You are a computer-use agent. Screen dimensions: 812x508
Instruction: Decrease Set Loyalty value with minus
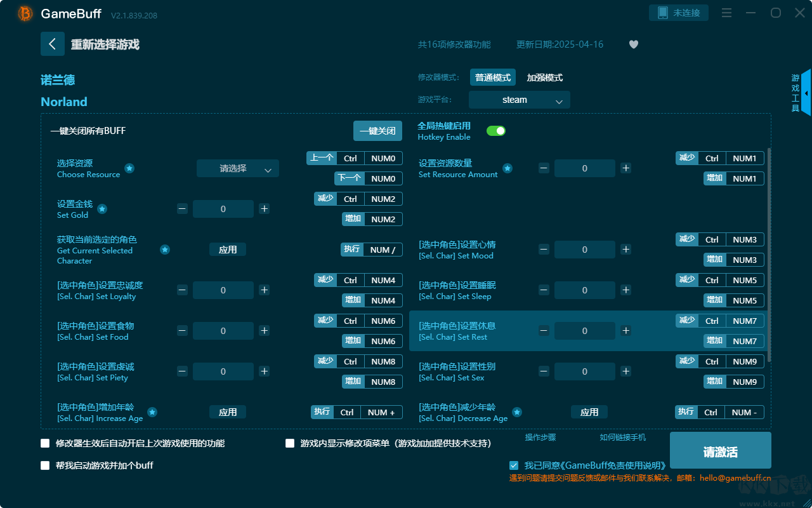(x=182, y=290)
